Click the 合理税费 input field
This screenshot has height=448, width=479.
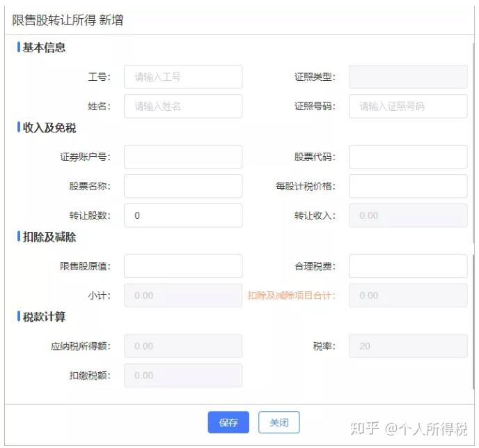click(408, 266)
